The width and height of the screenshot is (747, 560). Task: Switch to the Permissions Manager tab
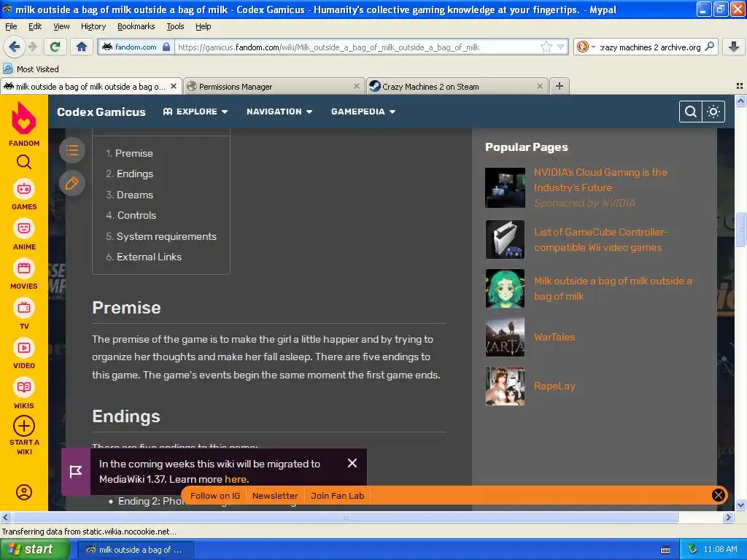tap(274, 86)
